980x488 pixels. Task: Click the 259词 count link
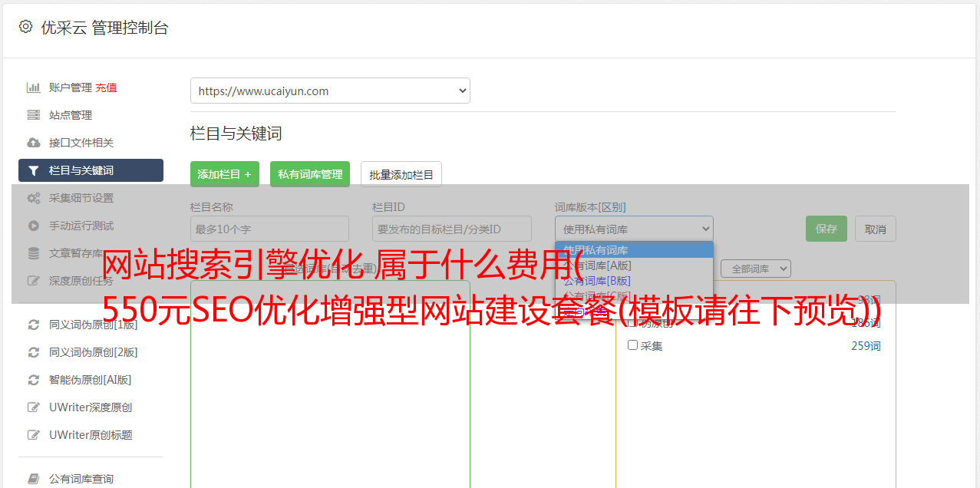pos(866,346)
